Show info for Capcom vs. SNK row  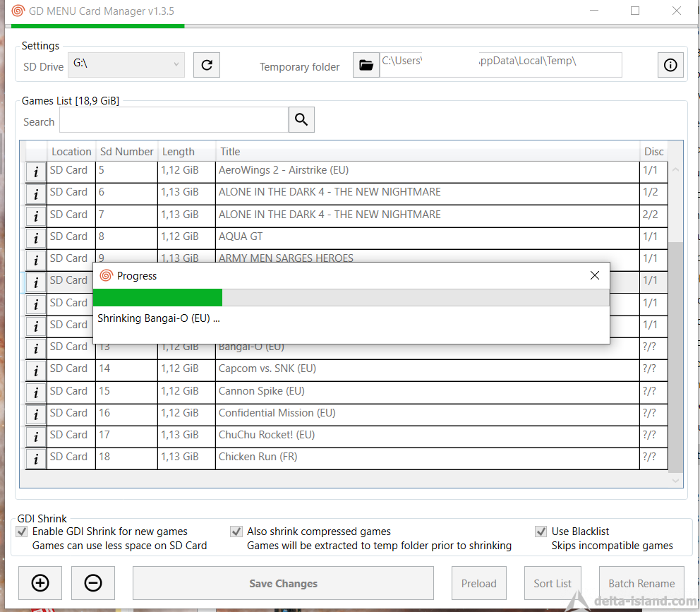pyautogui.click(x=36, y=371)
